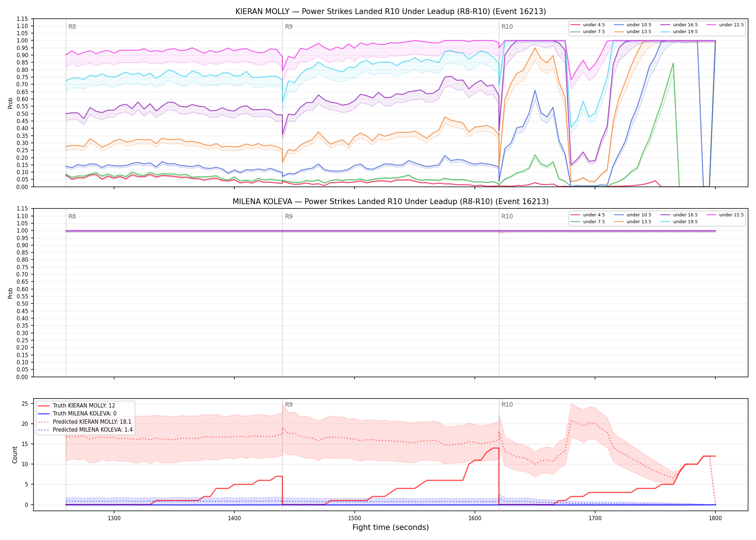This screenshot has height=540, width=756.
Task: Click the 1600 x-axis tick label
Action: point(475,518)
